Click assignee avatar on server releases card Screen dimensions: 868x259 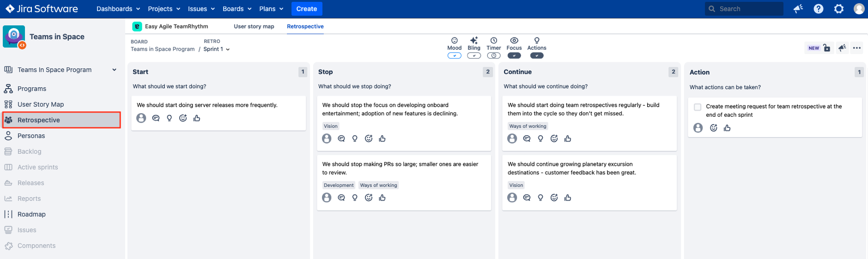point(141,118)
